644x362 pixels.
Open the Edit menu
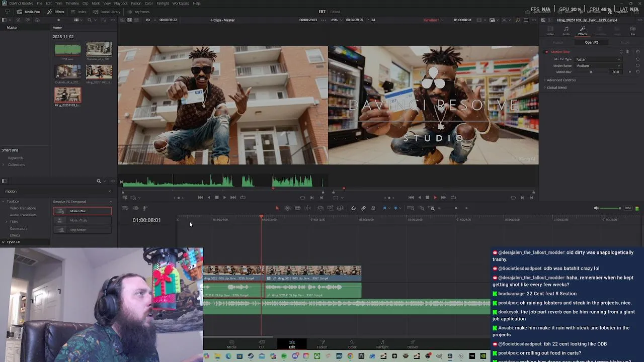coord(48,4)
